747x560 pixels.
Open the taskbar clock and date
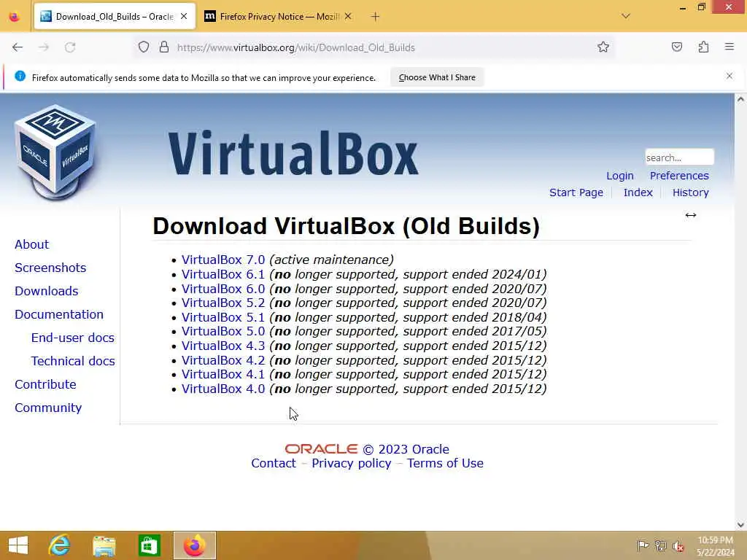point(715,546)
